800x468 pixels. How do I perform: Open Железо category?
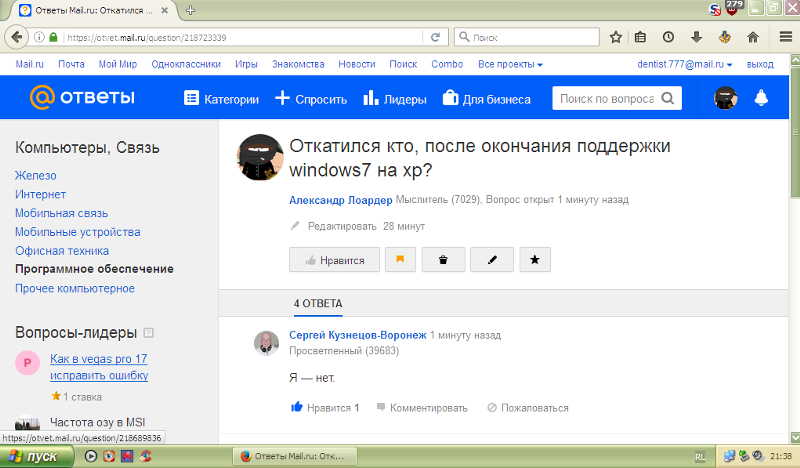pos(36,176)
